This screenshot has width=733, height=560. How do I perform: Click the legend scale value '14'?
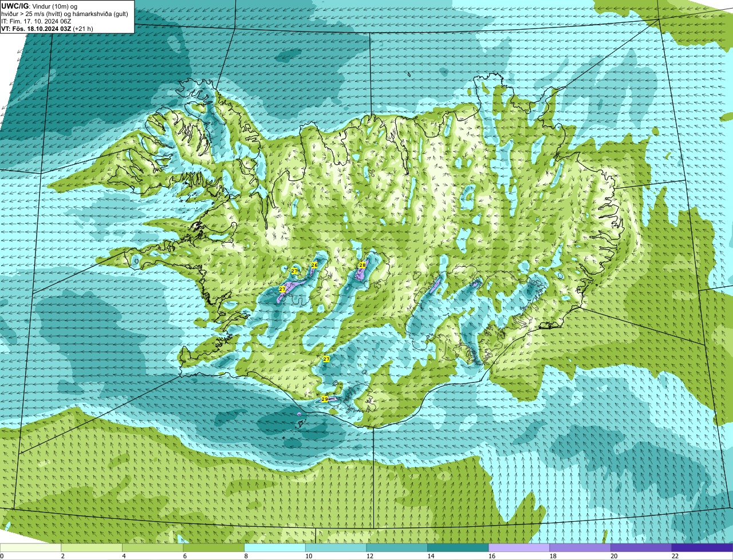point(431,556)
